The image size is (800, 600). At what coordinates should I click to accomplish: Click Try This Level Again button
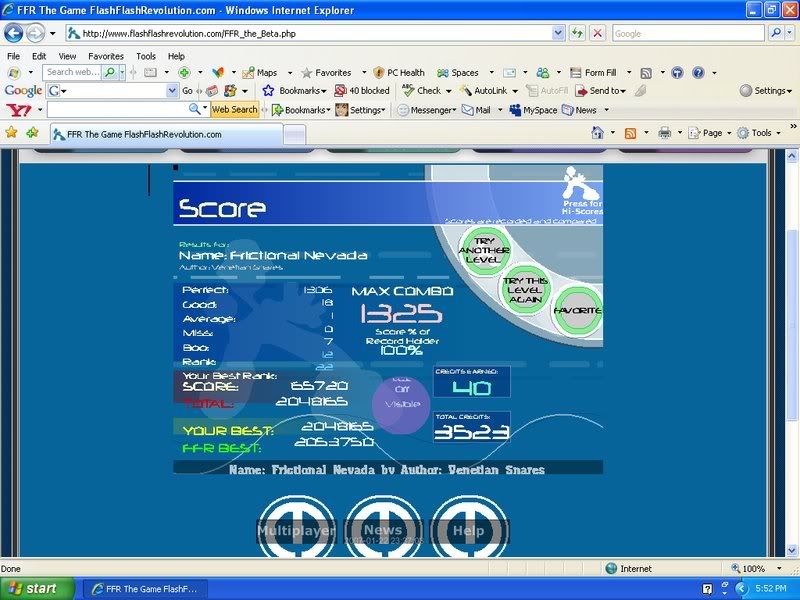pos(526,290)
